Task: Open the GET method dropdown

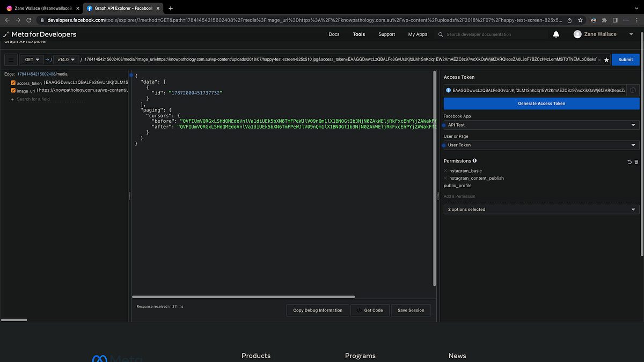Action: 31,60
